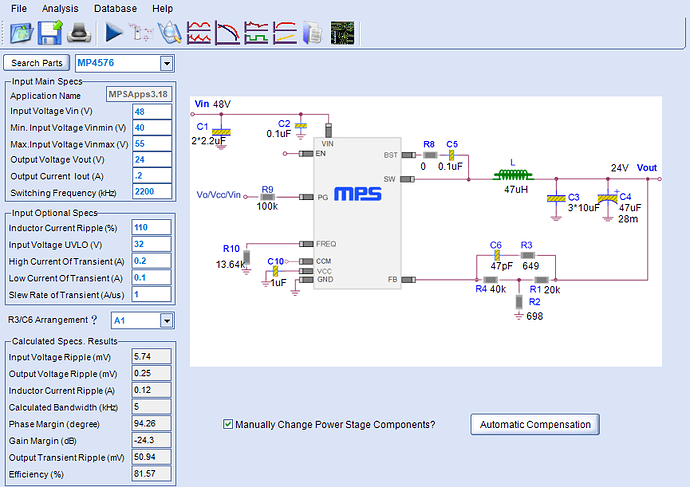Image resolution: width=690 pixels, height=487 pixels.
Task: Click the Calculated Bandwidth value 5
Action: point(151,406)
